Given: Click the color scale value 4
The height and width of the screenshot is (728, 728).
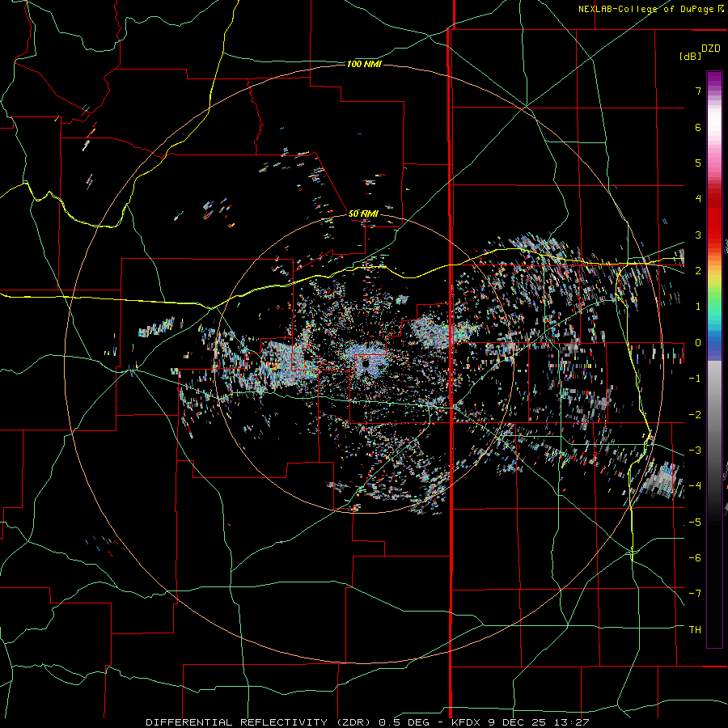Looking at the screenshot, I should pos(698,199).
